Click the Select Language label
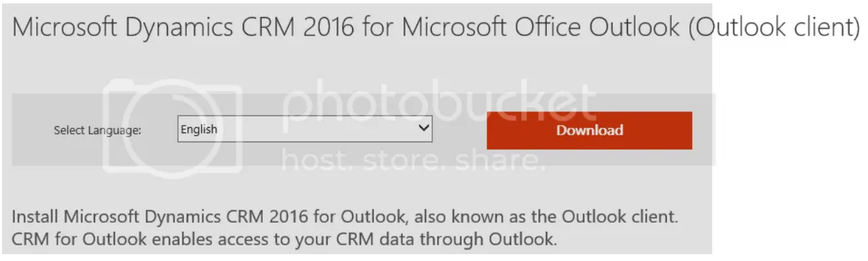This screenshot has width=868, height=261. coord(97,130)
